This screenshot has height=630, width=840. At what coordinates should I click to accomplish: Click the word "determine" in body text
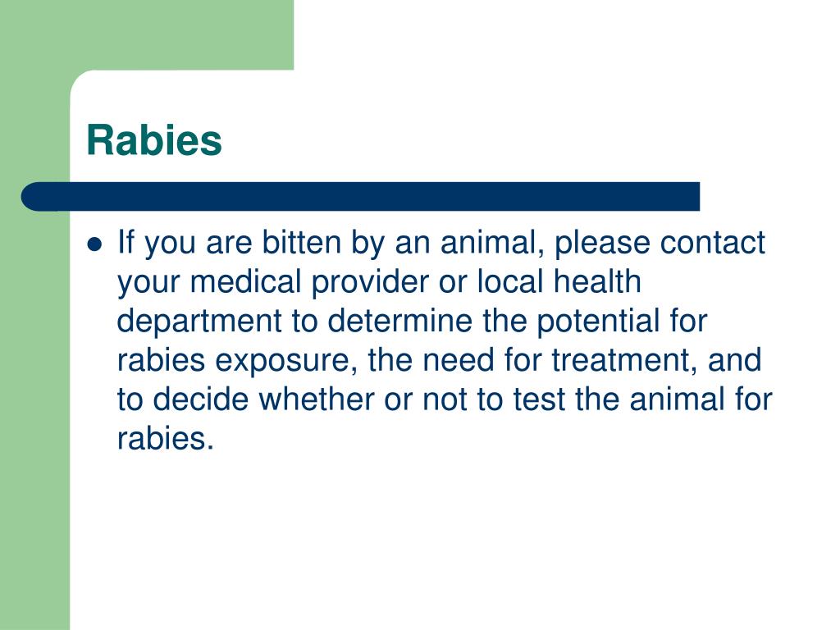(400, 321)
